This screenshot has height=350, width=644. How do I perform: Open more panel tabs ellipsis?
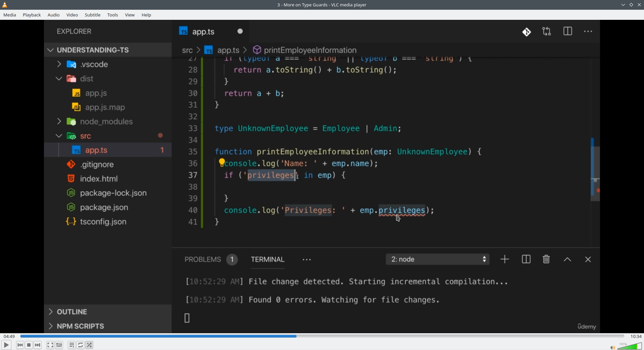307,260
